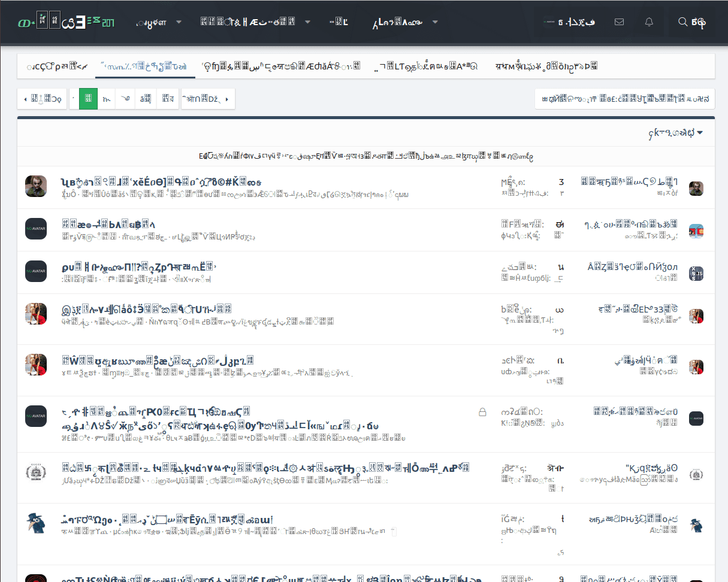Viewport: 728px width, 582px height.
Task: Select the green highlighted current page number
Action: (89, 99)
